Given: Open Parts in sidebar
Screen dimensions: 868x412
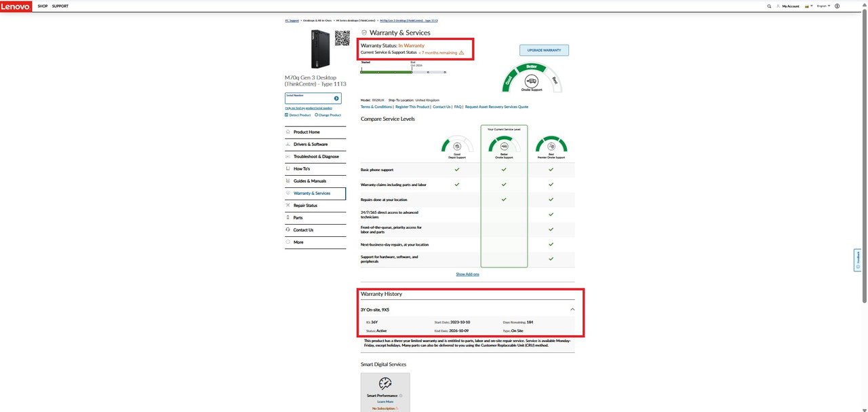Looking at the screenshot, I should (315, 218).
